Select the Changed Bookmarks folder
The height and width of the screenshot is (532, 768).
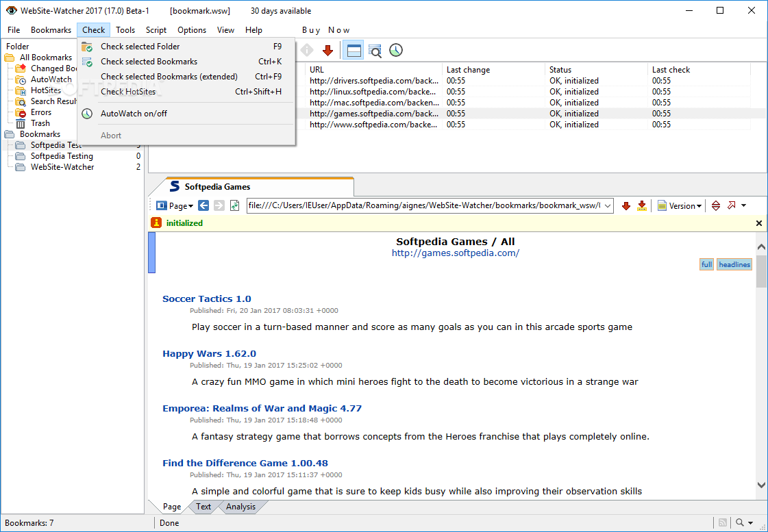pos(53,68)
